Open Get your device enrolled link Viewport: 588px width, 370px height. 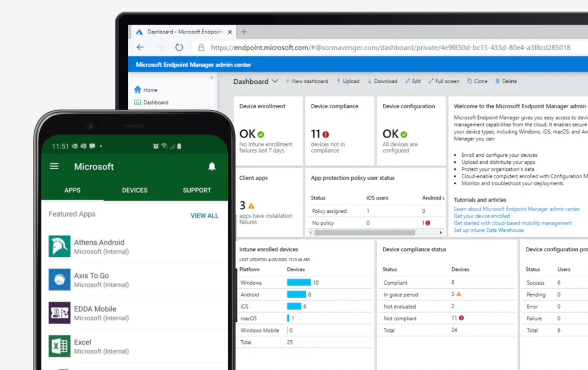click(x=482, y=216)
